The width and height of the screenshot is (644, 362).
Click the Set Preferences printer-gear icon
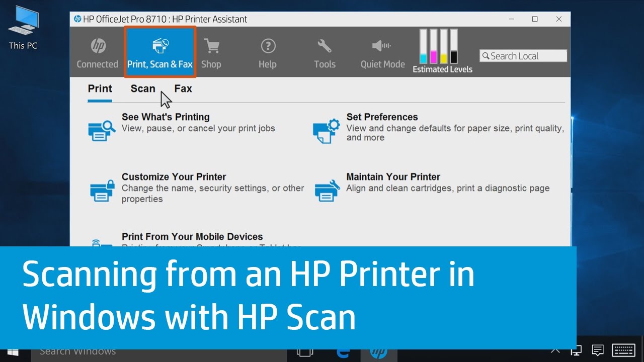[x=327, y=130]
